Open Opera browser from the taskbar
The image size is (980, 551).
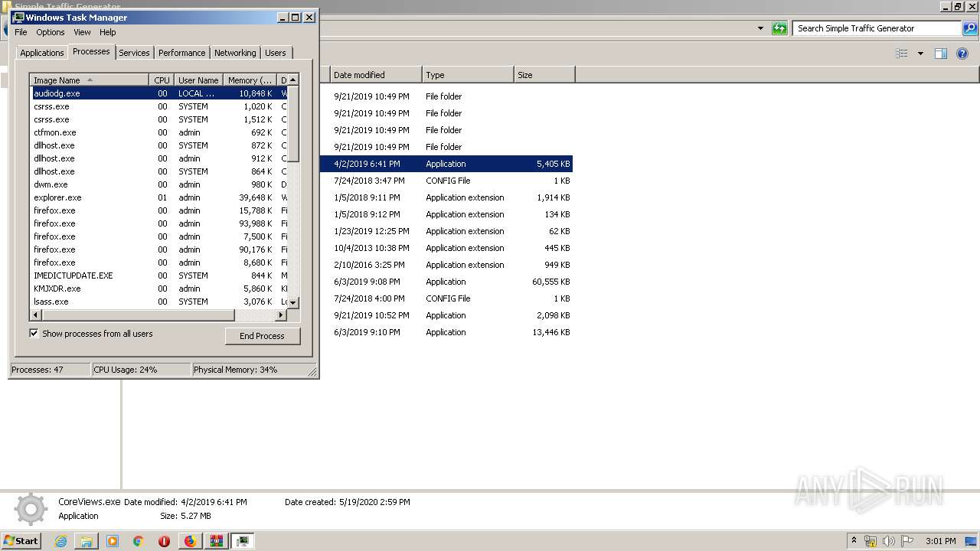(x=164, y=541)
